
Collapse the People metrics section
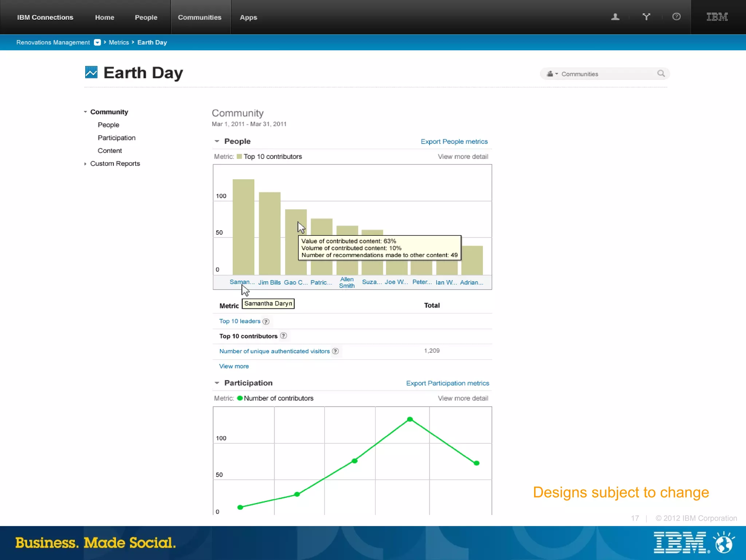coord(217,141)
